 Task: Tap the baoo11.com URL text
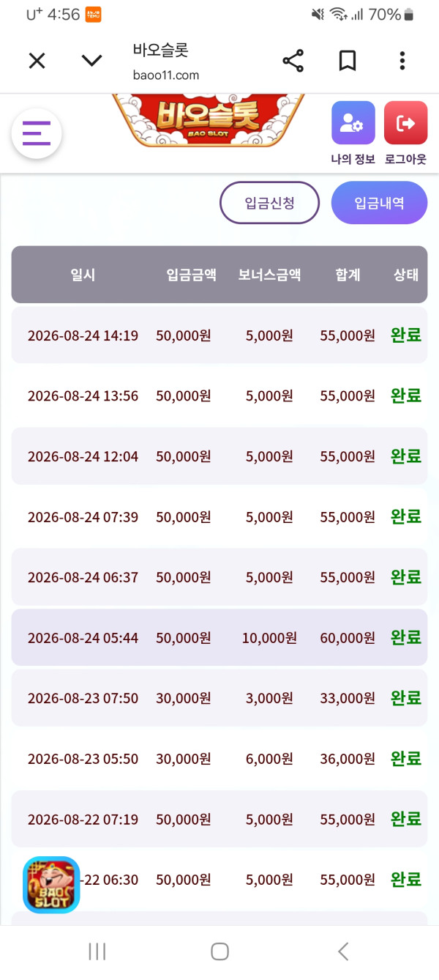point(166,75)
